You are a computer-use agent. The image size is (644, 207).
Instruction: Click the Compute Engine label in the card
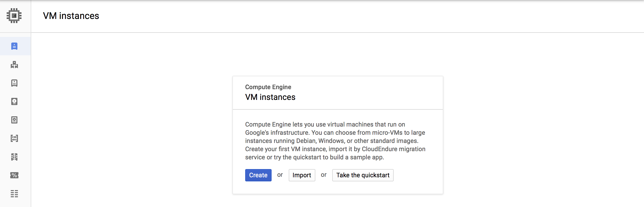(268, 87)
